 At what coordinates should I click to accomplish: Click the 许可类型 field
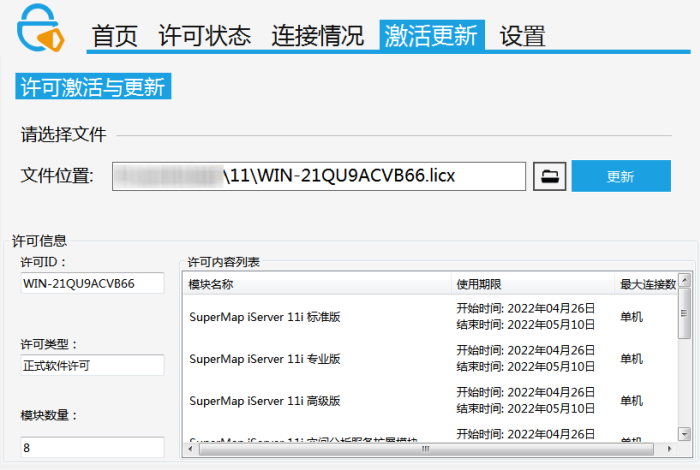click(x=92, y=365)
